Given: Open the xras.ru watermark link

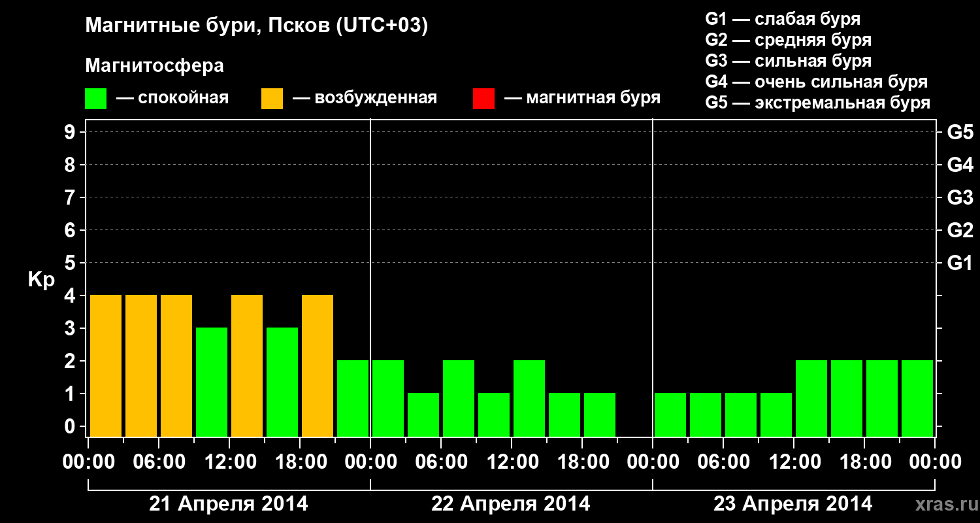Looking at the screenshot, I should tap(943, 504).
